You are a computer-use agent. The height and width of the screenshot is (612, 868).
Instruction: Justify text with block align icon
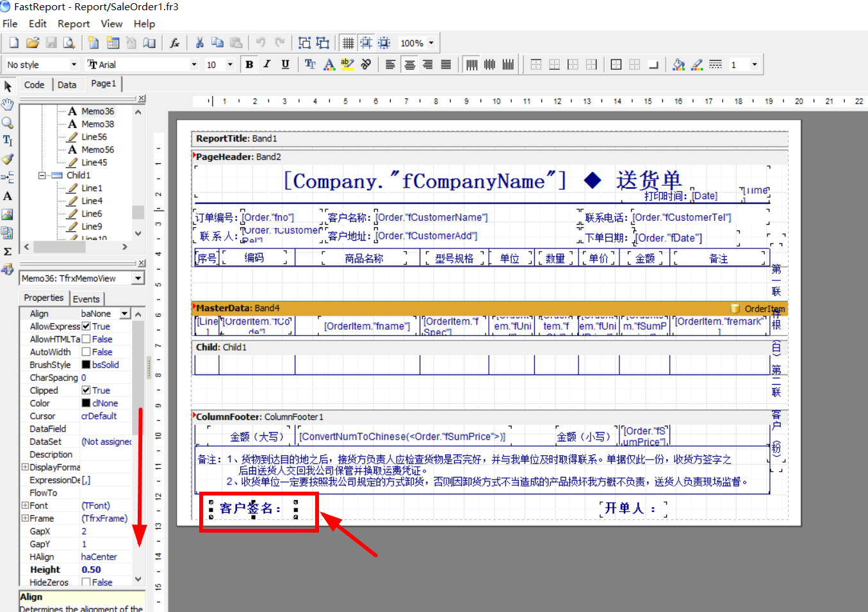pyautogui.click(x=446, y=65)
